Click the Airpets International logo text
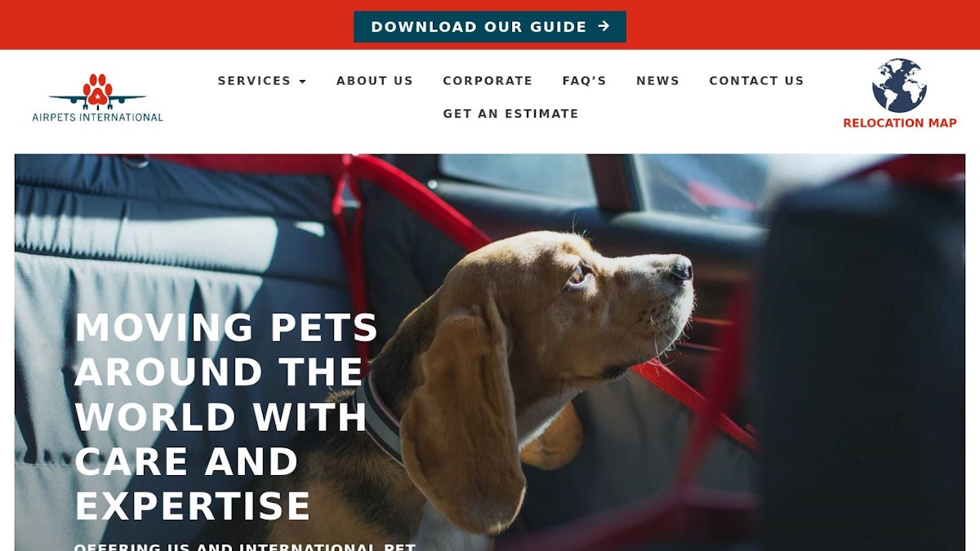 97,117
